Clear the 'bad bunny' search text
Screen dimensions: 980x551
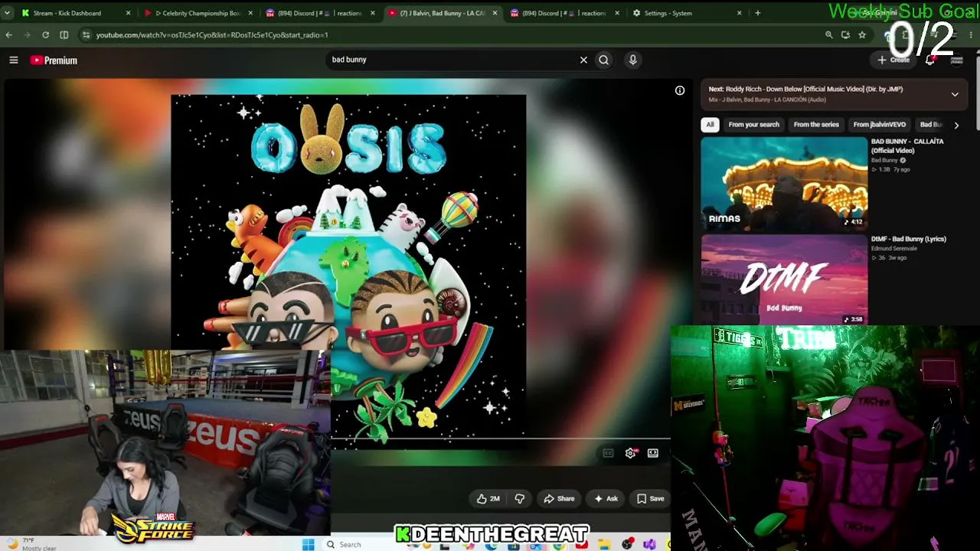tap(583, 60)
